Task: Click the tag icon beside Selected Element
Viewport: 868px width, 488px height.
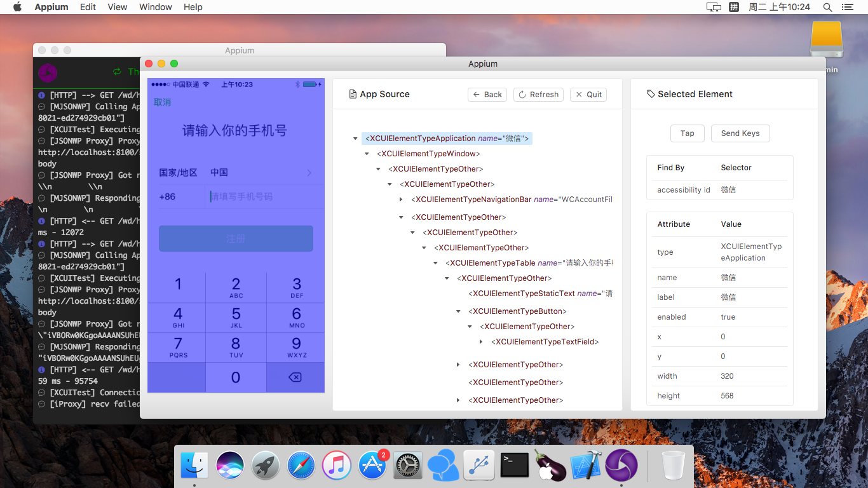Action: pyautogui.click(x=651, y=94)
